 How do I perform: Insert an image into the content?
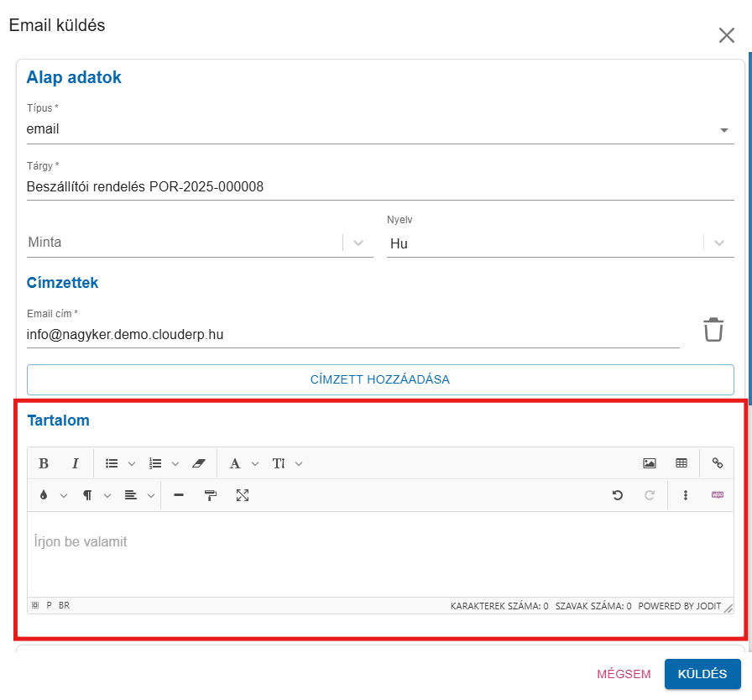pos(649,463)
